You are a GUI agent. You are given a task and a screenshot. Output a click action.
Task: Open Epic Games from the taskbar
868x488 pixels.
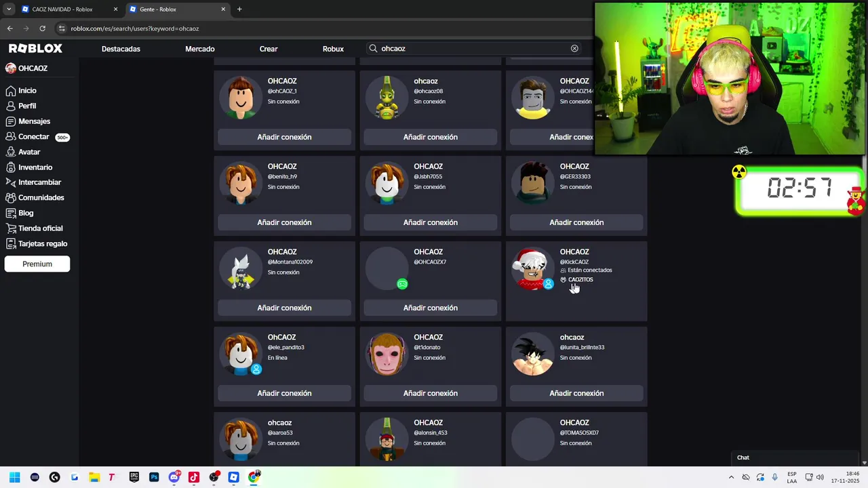click(x=134, y=477)
